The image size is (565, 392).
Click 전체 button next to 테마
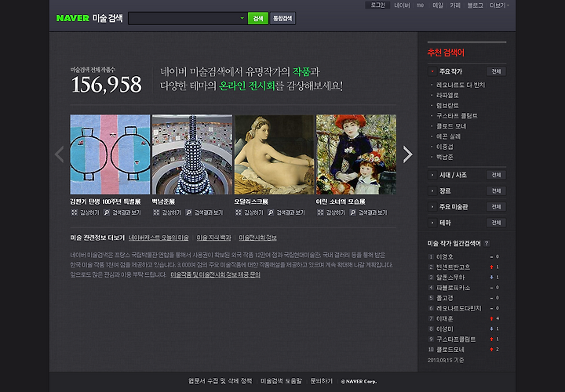496,223
